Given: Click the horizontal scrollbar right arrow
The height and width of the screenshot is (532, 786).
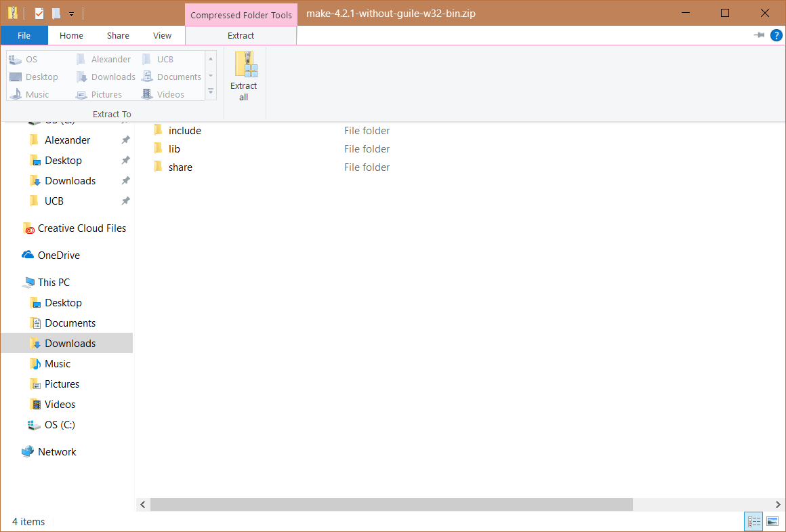Looking at the screenshot, I should [x=778, y=504].
